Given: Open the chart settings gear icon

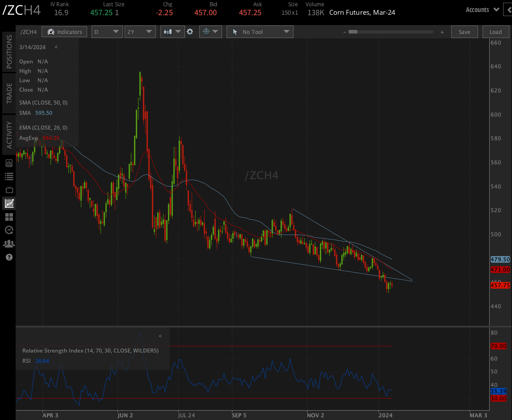Looking at the screenshot, I should pyautogui.click(x=190, y=32).
